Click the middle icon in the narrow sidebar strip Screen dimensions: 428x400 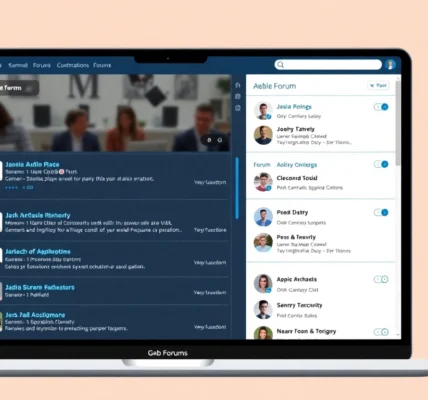[x=238, y=96]
